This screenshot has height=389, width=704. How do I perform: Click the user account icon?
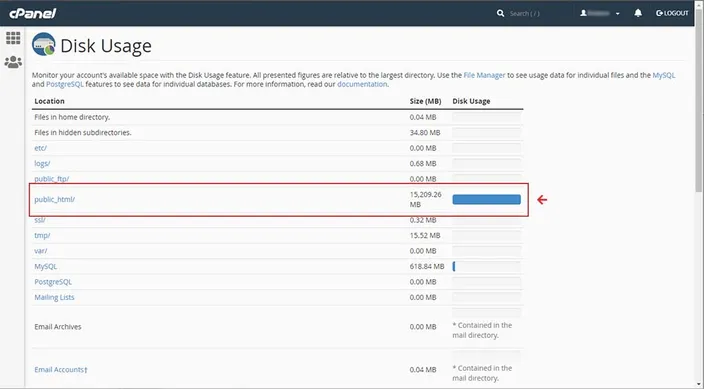coord(583,13)
